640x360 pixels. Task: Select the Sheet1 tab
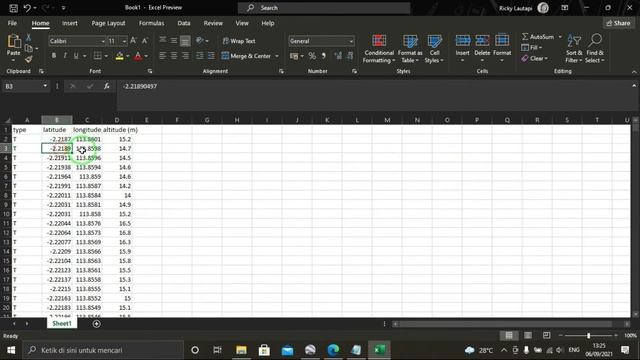[62, 323]
